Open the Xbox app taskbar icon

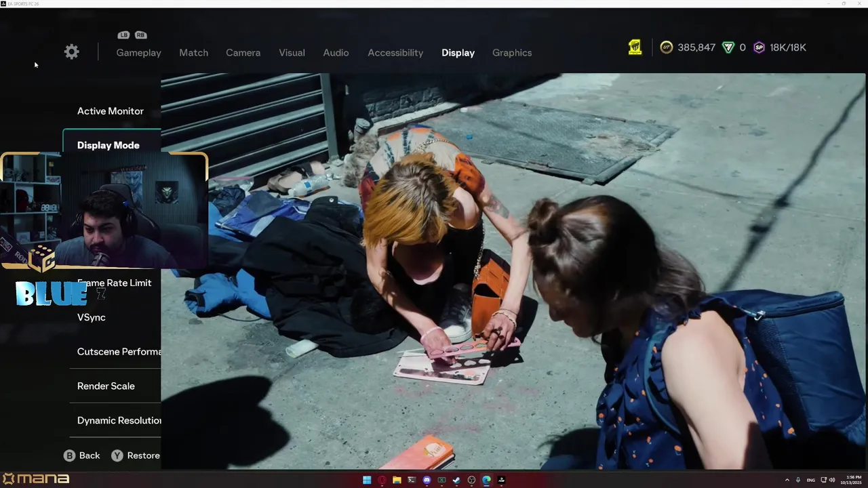tap(441, 480)
